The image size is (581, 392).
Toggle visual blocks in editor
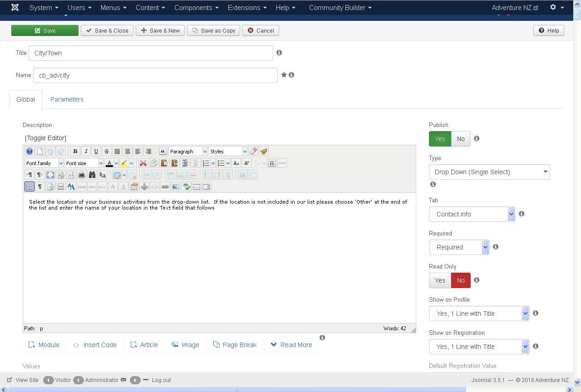click(30, 186)
